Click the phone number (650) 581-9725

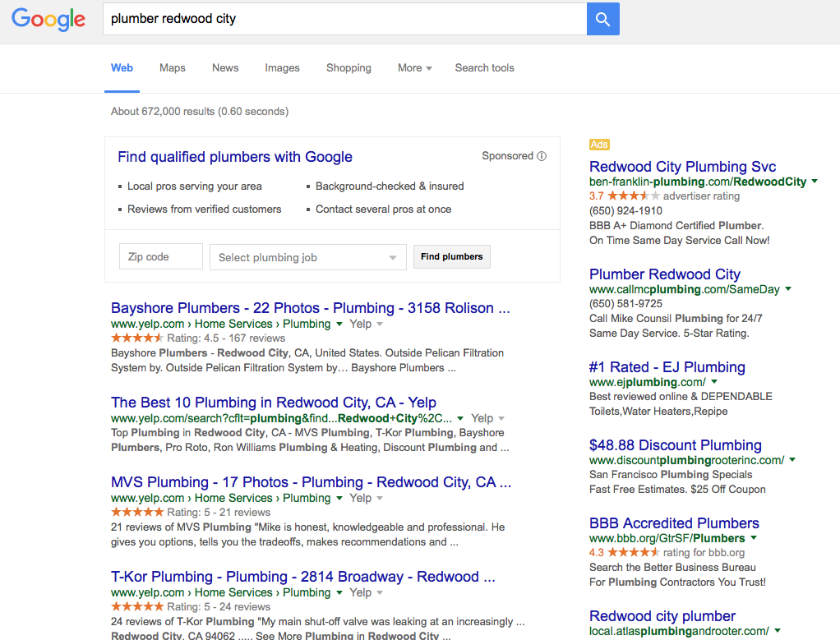[625, 304]
